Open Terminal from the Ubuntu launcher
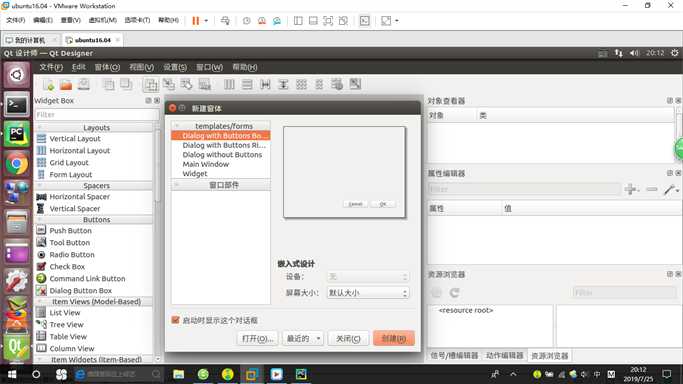683x384 pixels. 17,104
